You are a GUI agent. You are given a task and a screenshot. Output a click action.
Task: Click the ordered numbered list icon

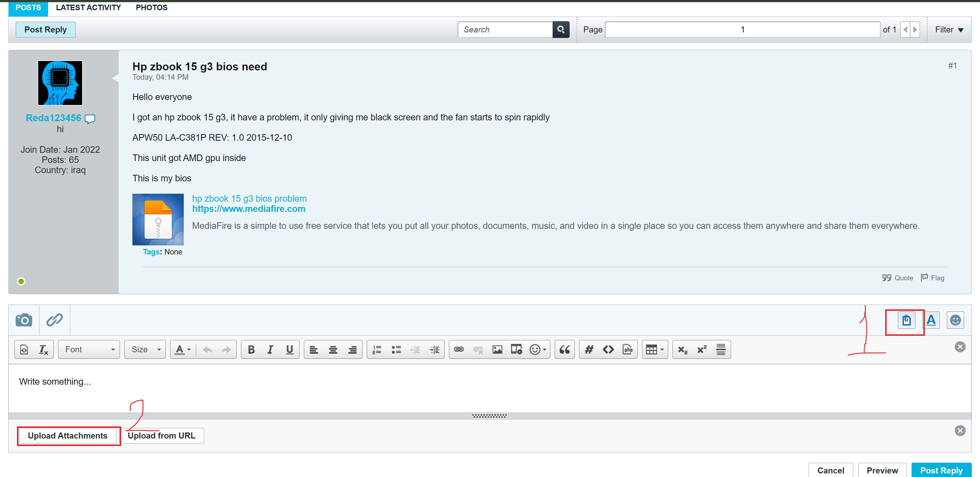pos(377,350)
